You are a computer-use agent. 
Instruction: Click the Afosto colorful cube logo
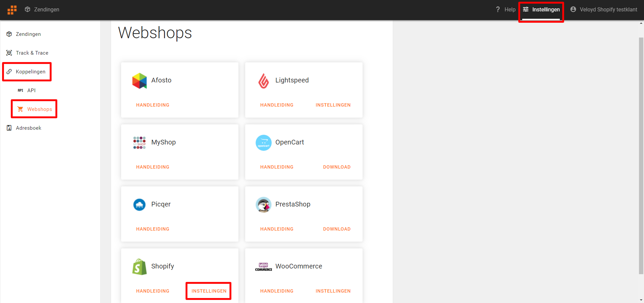pyautogui.click(x=140, y=80)
